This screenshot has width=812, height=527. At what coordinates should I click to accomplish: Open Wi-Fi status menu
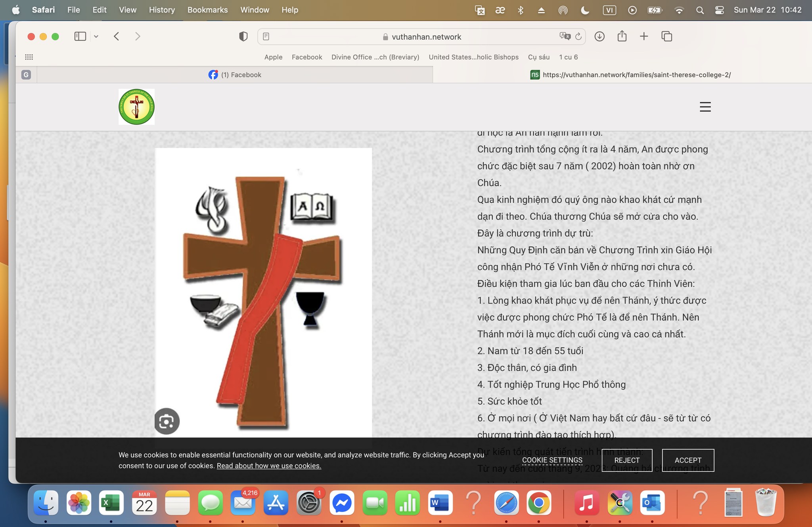pyautogui.click(x=679, y=10)
